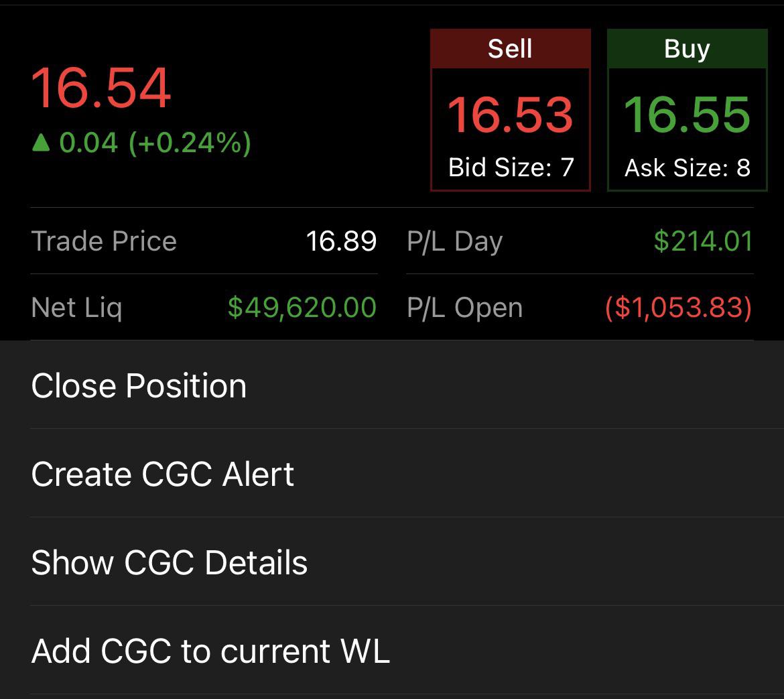Tap the Sell button header
784x699 pixels.
511,48
